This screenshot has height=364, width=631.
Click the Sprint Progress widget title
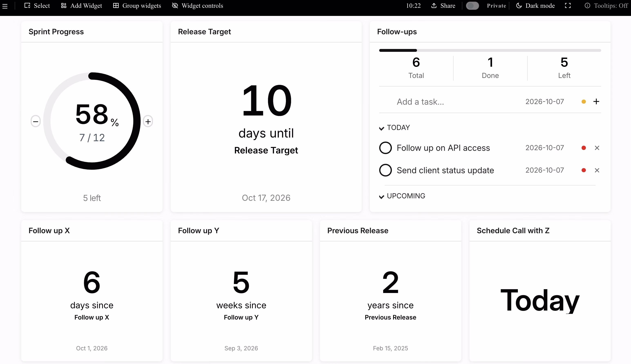56,32
